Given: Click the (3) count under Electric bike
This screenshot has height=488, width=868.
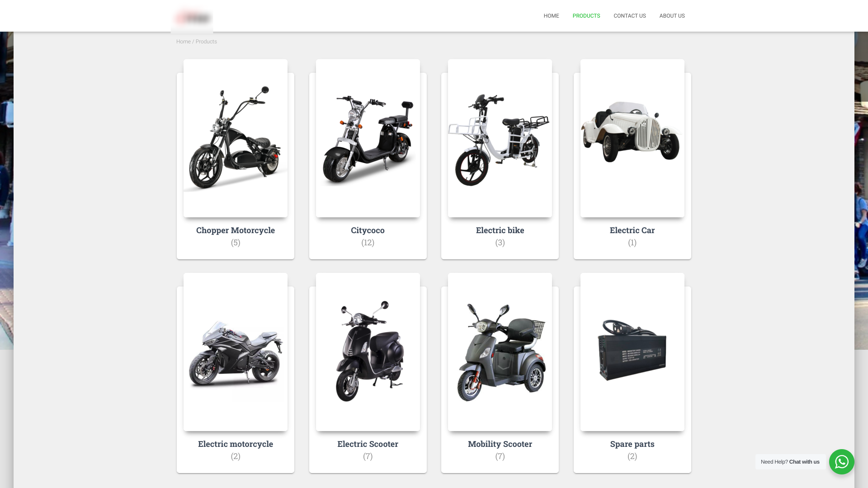Looking at the screenshot, I should pos(500,243).
